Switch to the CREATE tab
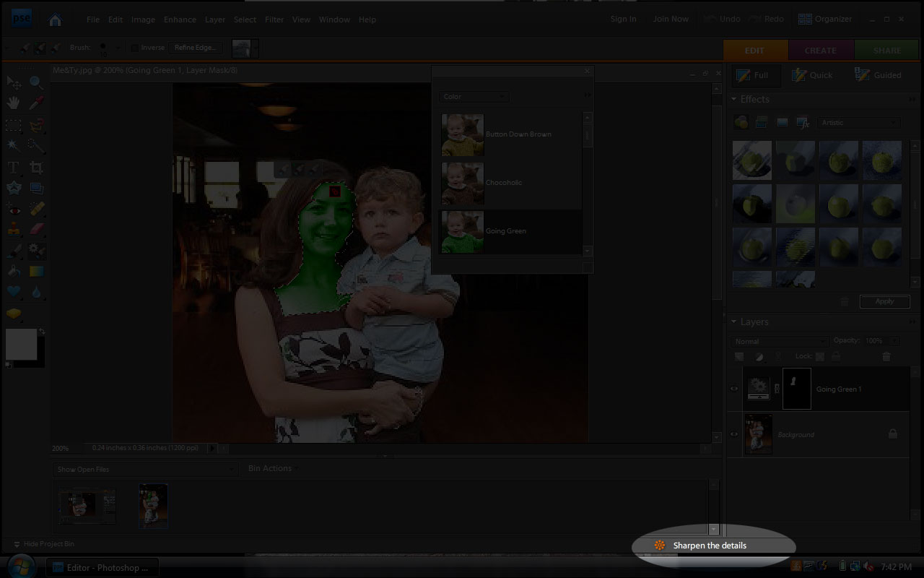 [x=821, y=51]
